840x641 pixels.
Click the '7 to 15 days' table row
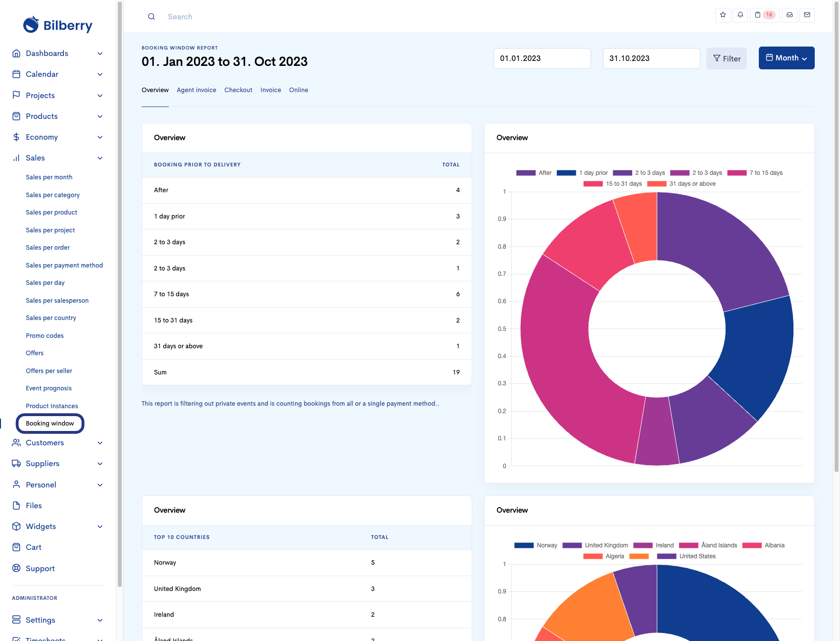[x=307, y=294]
